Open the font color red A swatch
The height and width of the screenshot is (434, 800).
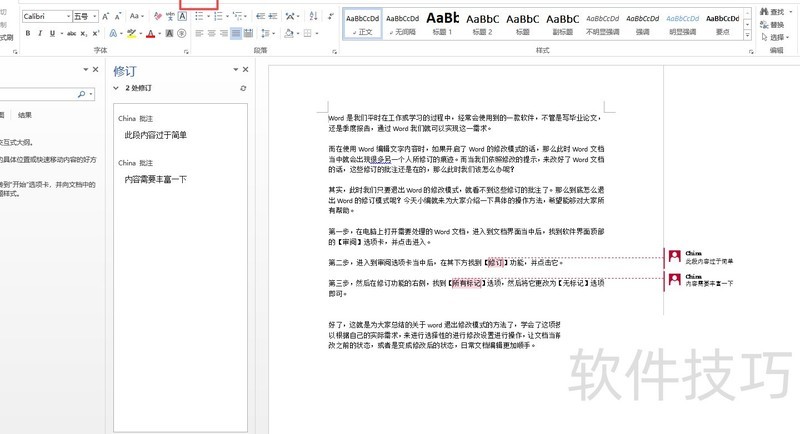click(x=151, y=33)
